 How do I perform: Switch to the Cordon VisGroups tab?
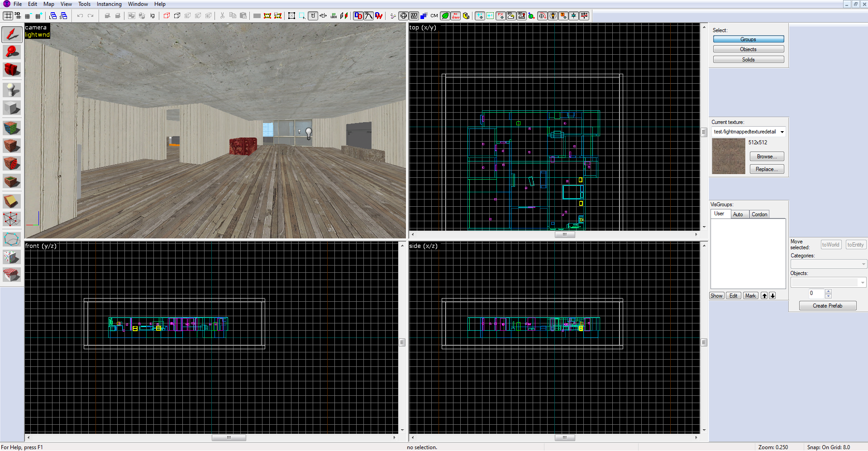pyautogui.click(x=759, y=214)
